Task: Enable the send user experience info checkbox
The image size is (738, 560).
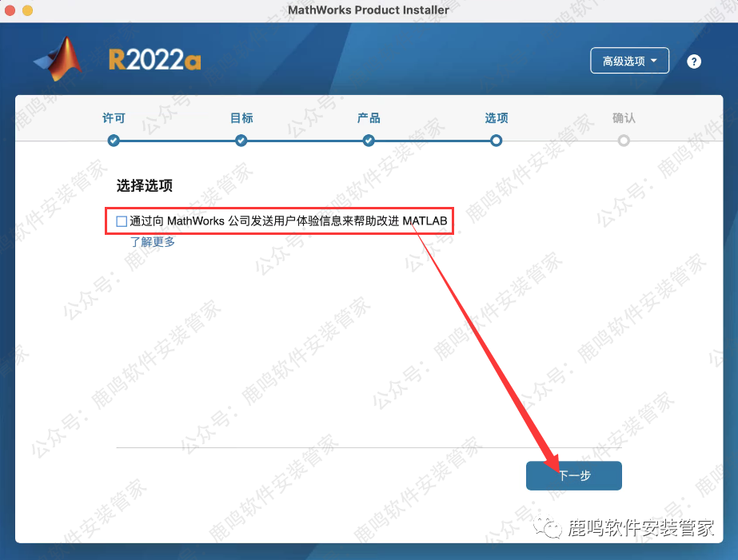Action: coord(122,221)
